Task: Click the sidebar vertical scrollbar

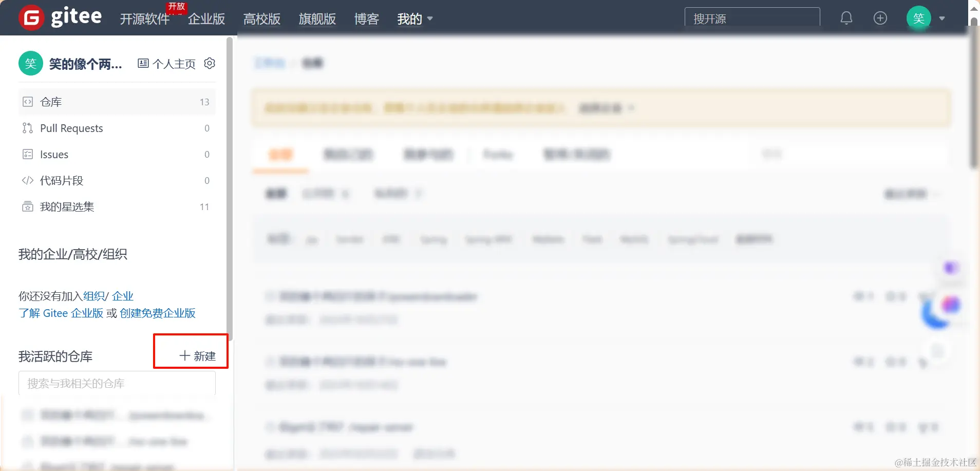Action: click(230, 189)
